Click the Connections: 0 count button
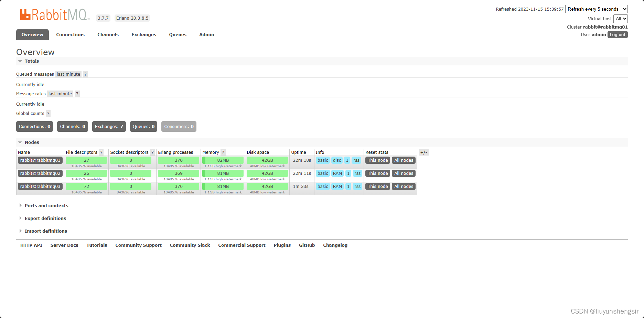This screenshot has height=318, width=644. tap(34, 126)
